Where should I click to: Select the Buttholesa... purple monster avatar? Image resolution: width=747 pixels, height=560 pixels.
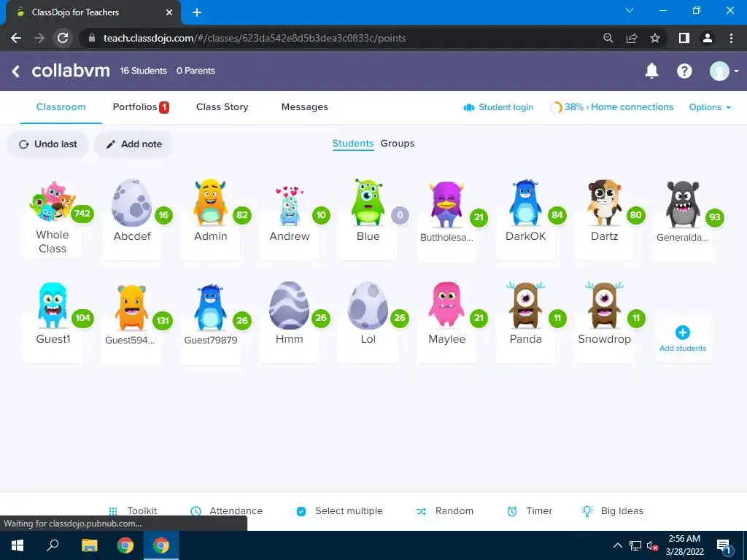click(446, 204)
